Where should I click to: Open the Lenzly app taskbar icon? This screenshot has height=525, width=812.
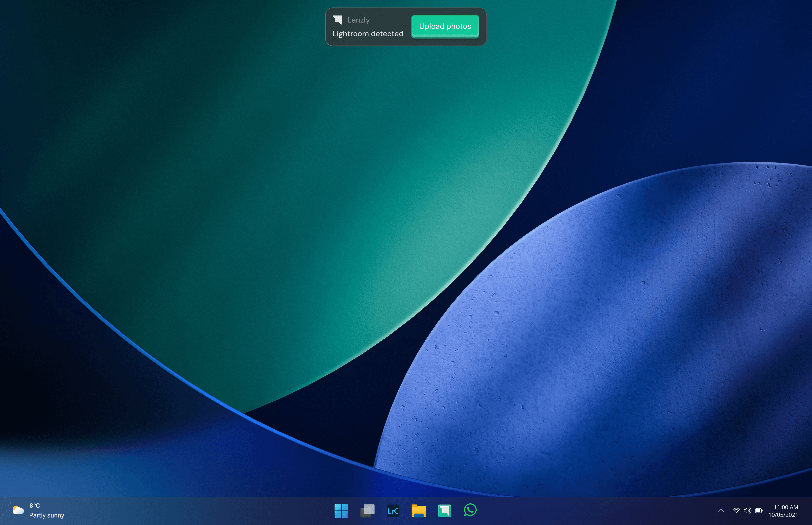click(444, 511)
